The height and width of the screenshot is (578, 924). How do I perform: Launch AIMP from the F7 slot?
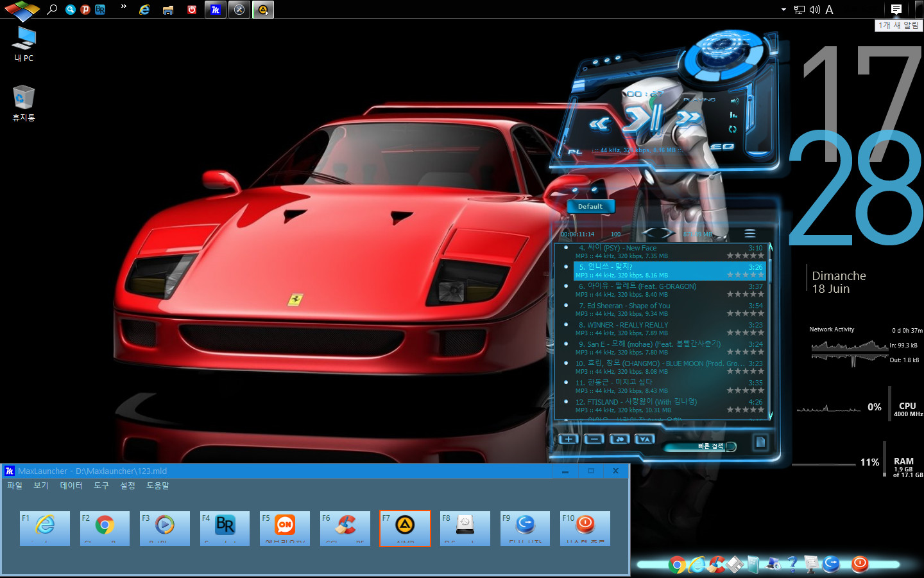[x=405, y=528]
